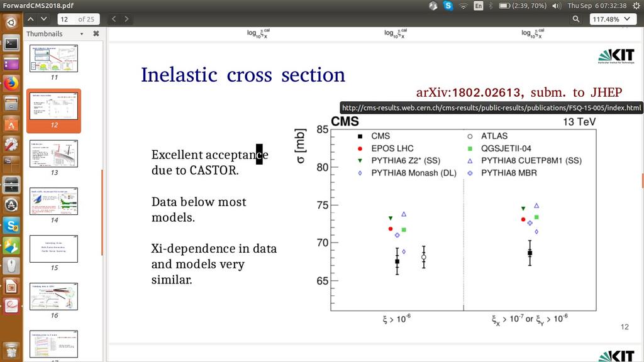
Task: Launch Firefox from the dock
Action: pyautogui.click(x=11, y=84)
